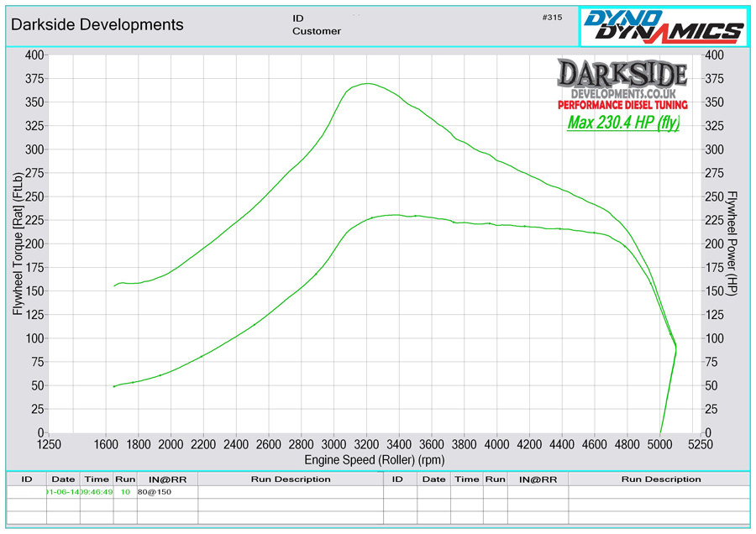Image resolution: width=756 pixels, height=534 pixels.
Task: Click the 'Darkside Developments' header title
Action: tap(97, 24)
